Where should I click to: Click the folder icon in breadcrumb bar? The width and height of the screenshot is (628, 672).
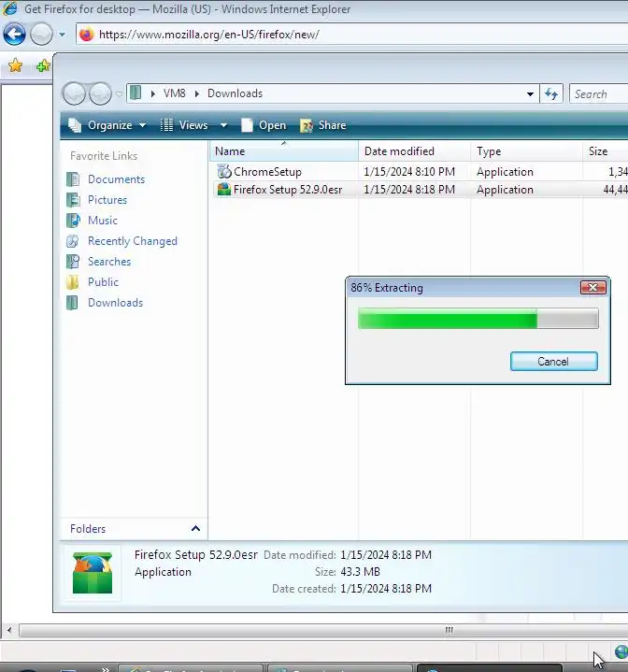[x=136, y=93]
